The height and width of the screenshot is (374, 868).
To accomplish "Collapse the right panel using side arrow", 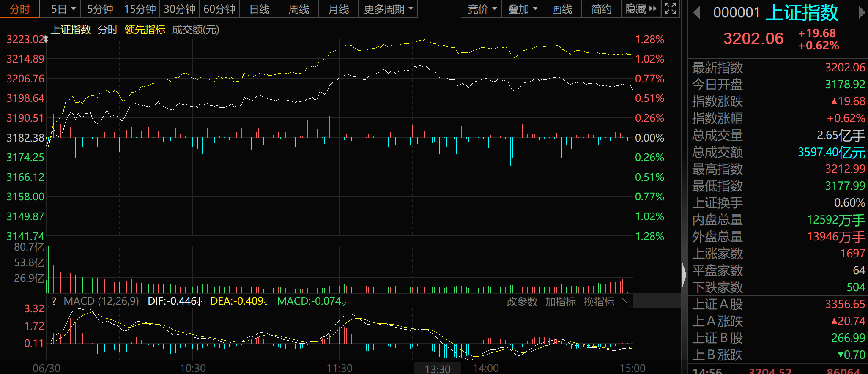I will point(684,275).
